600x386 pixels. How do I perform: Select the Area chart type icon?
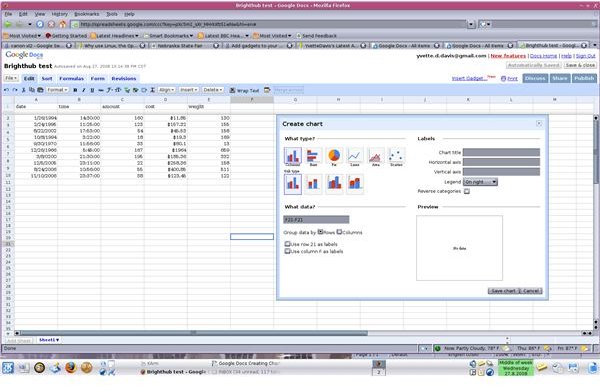[375, 156]
